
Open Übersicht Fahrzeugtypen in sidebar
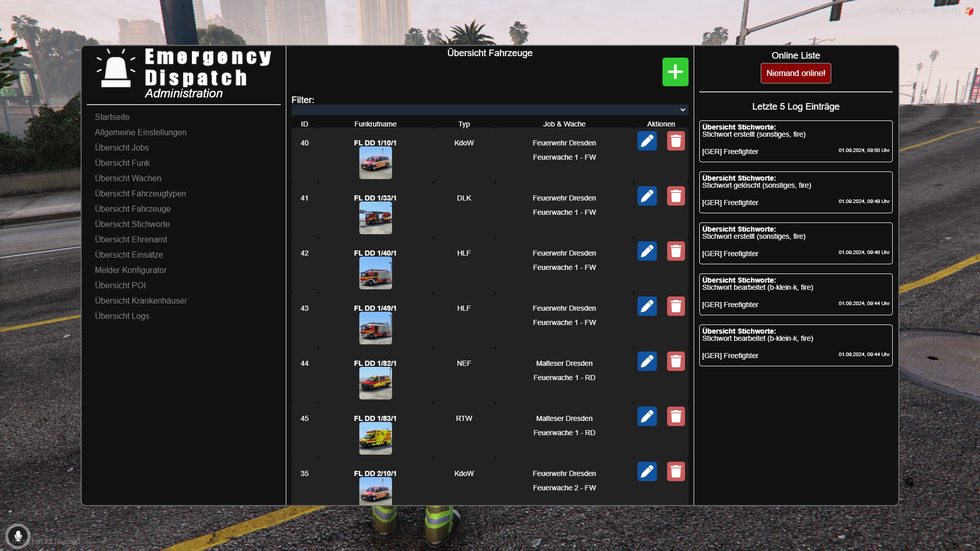tap(140, 193)
